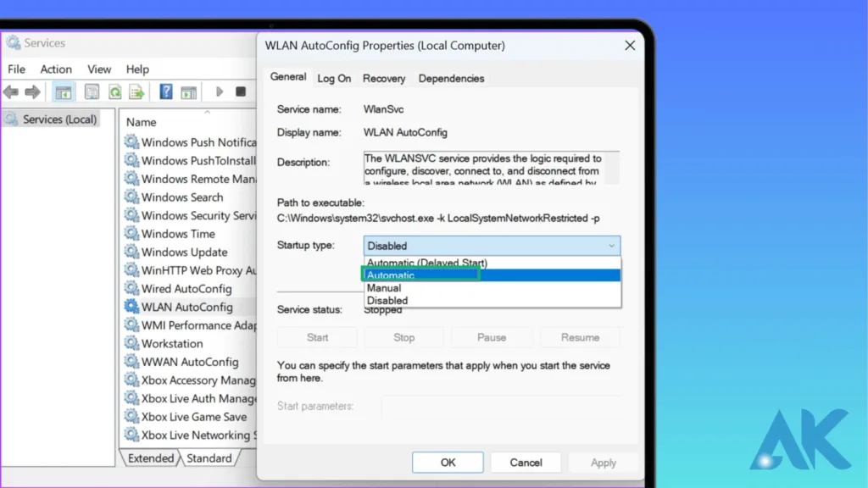This screenshot has height=488, width=868.
Task: Click gear icon beside Xbox Live Game Save
Action: click(131, 415)
